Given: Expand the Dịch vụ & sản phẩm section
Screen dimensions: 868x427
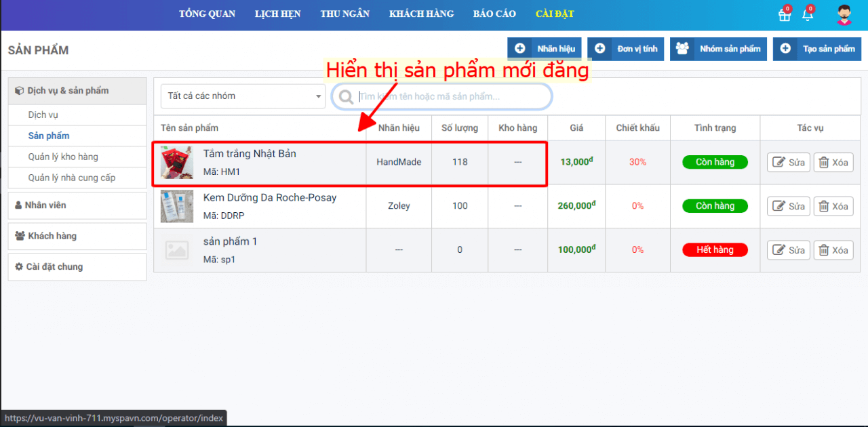Looking at the screenshot, I should [77, 91].
